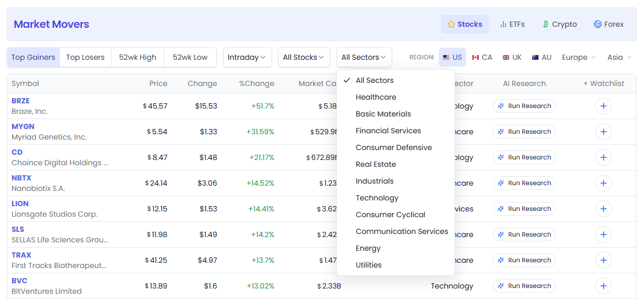The height and width of the screenshot is (299, 644).
Task: Add SLS to watchlist with plus icon
Action: [604, 234]
